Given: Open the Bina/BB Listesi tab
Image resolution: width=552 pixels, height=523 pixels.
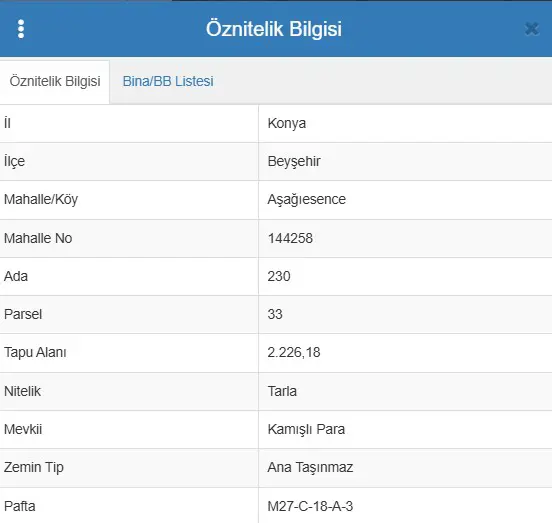Looking at the screenshot, I should point(168,81).
